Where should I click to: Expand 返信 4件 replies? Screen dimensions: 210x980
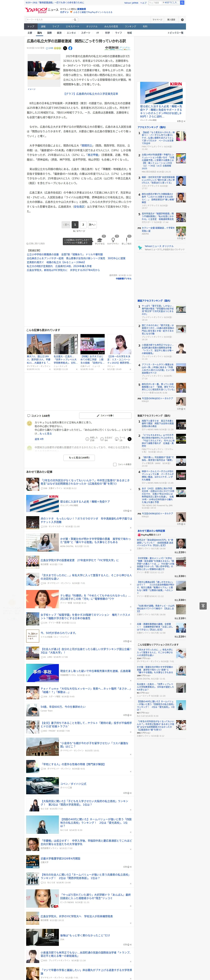[x=39, y=439]
